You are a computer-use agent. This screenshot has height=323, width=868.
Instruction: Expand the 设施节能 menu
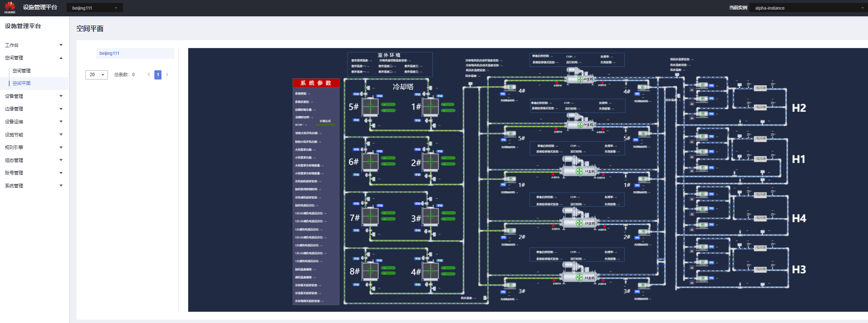click(x=34, y=135)
